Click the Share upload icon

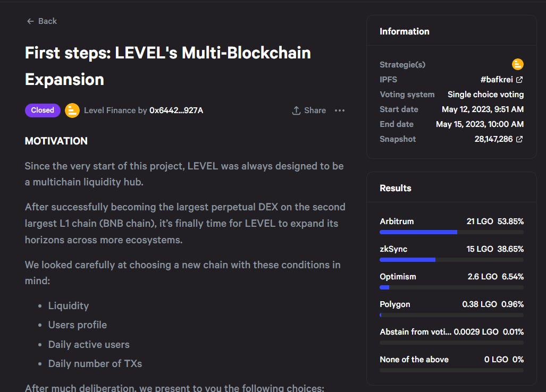296,110
